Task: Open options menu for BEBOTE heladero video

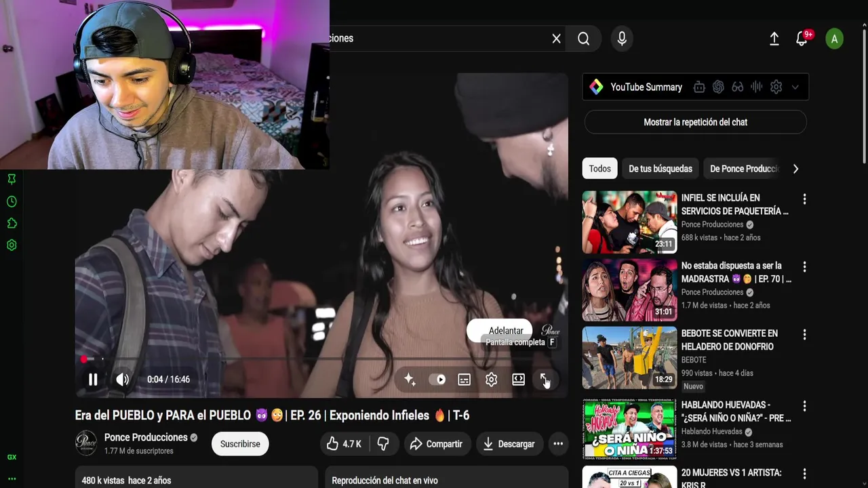Action: pyautogui.click(x=804, y=335)
